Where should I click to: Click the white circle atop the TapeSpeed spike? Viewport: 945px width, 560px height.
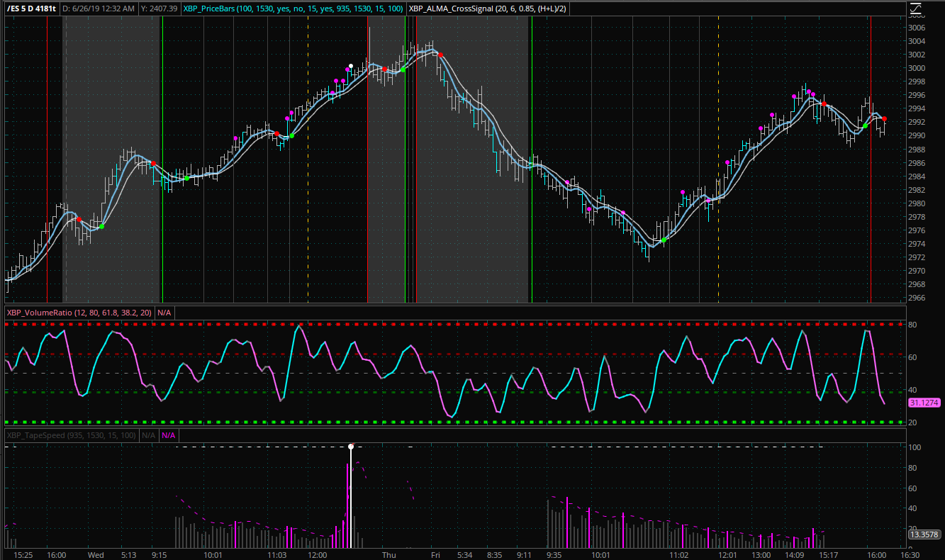click(350, 447)
